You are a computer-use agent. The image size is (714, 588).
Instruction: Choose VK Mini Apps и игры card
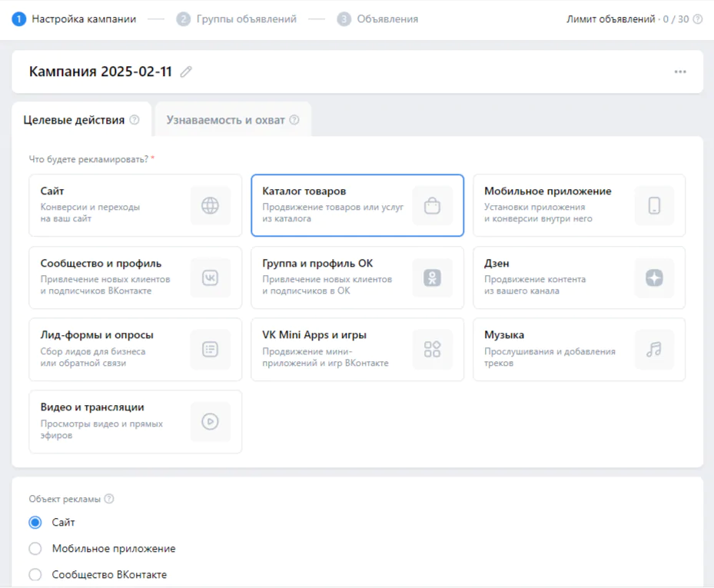pyautogui.click(x=357, y=349)
